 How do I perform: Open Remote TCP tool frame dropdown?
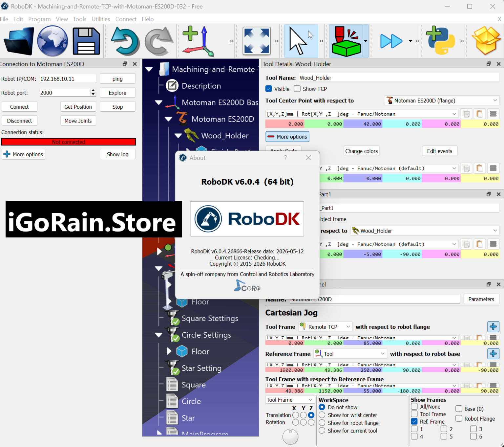pyautogui.click(x=325, y=326)
